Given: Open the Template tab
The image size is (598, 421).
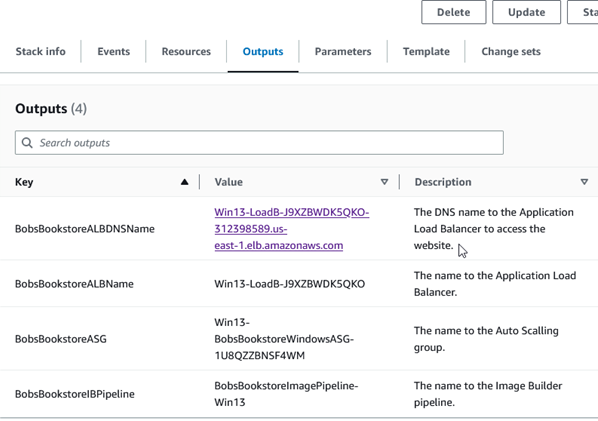Looking at the screenshot, I should pyautogui.click(x=426, y=51).
